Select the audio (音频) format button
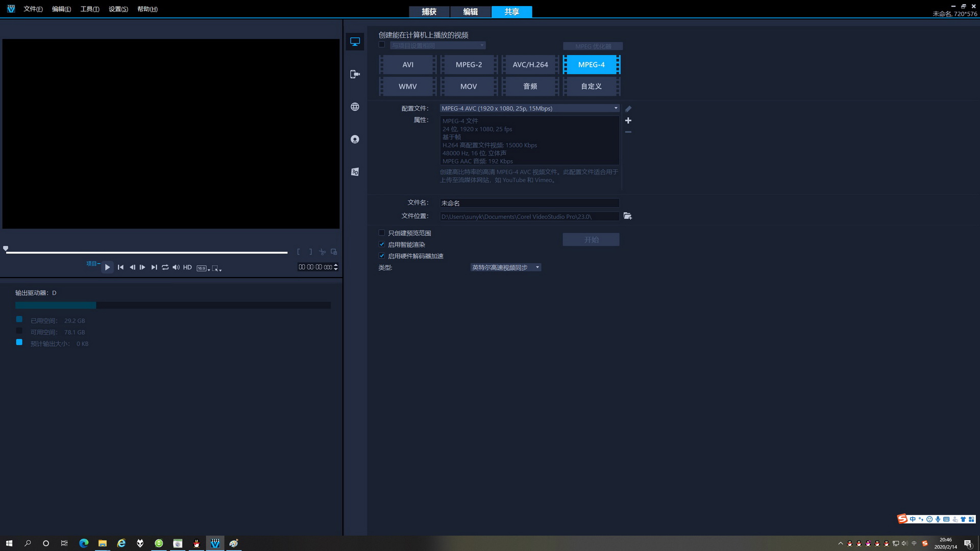This screenshot has height=551, width=980. tap(530, 86)
